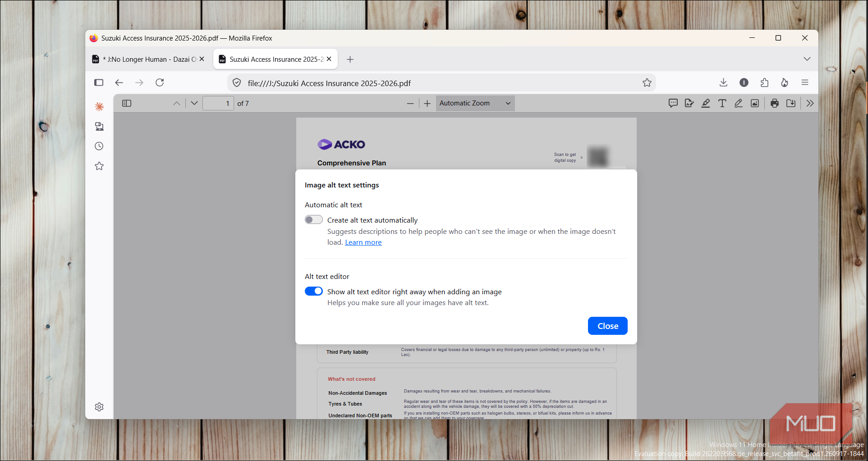Image resolution: width=868 pixels, height=461 pixels.
Task: Open the Automatic Zoom dropdown
Action: coord(475,103)
